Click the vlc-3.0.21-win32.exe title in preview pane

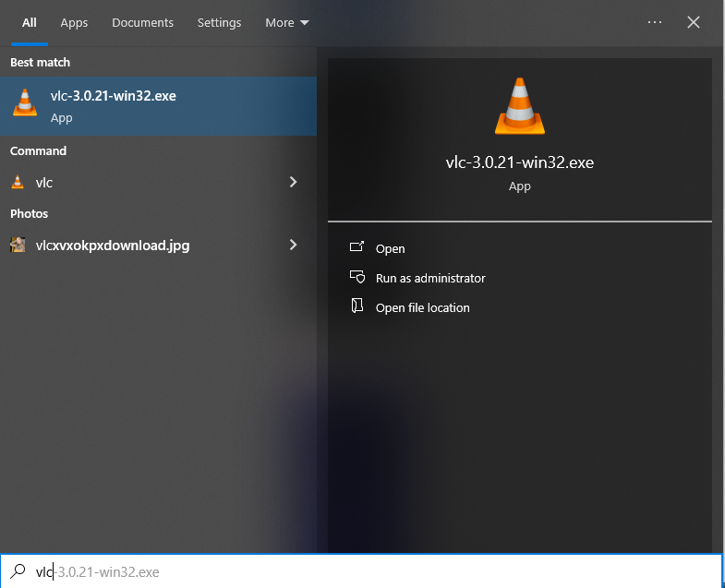click(520, 162)
